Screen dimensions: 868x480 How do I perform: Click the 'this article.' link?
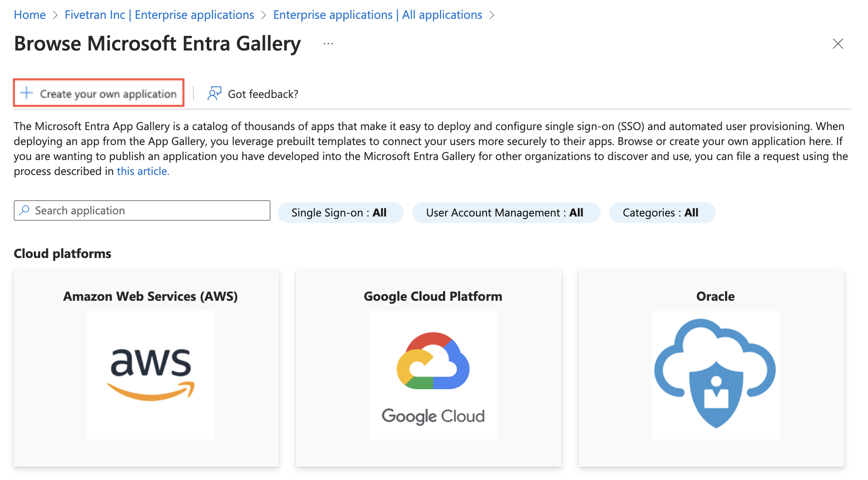[x=143, y=171]
